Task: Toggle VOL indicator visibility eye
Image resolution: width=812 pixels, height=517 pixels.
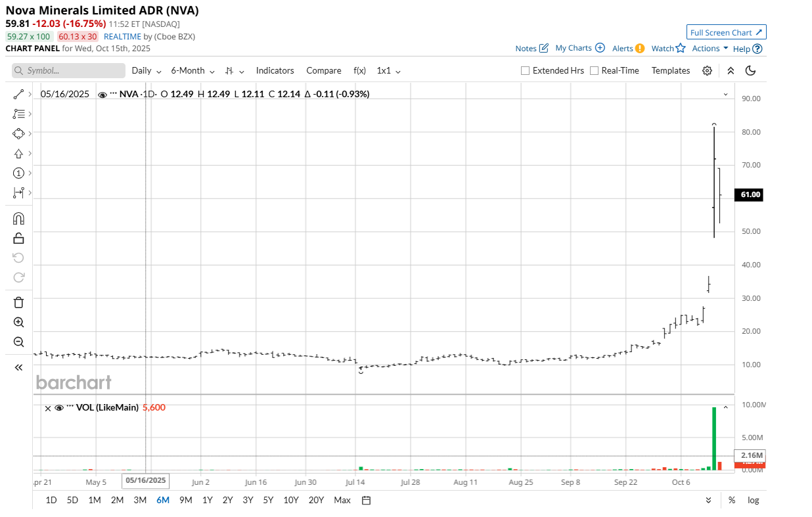Action: [59, 408]
